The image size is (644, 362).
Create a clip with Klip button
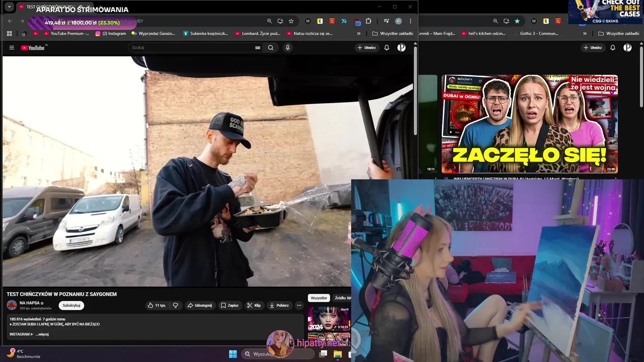[x=254, y=305]
